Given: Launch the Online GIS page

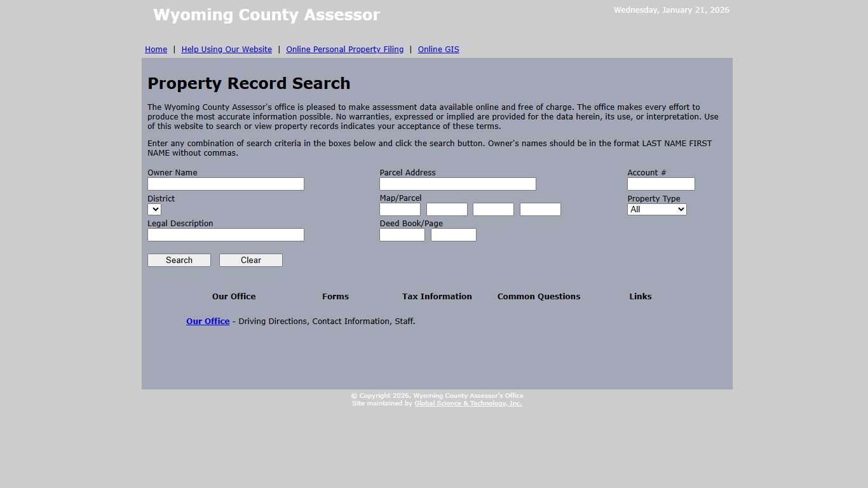Looking at the screenshot, I should pos(438,49).
